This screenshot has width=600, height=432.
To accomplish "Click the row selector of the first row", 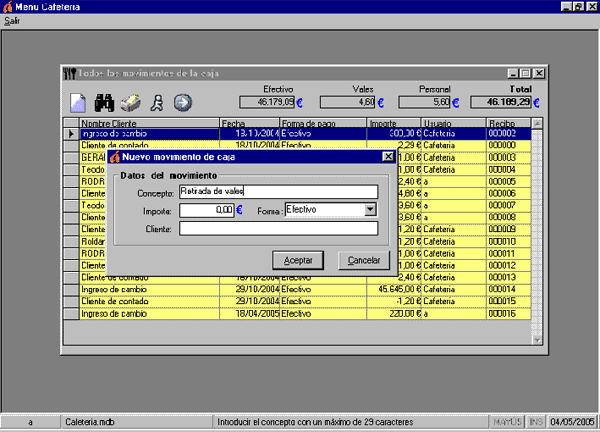I will pos(71,134).
